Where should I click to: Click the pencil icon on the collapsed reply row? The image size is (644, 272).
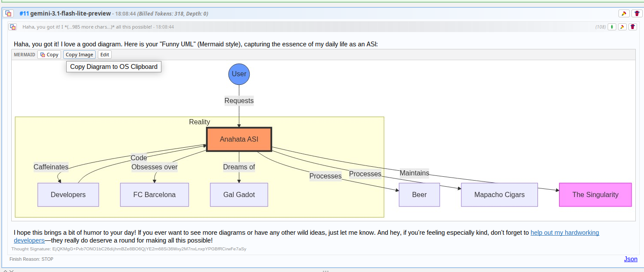622,26
